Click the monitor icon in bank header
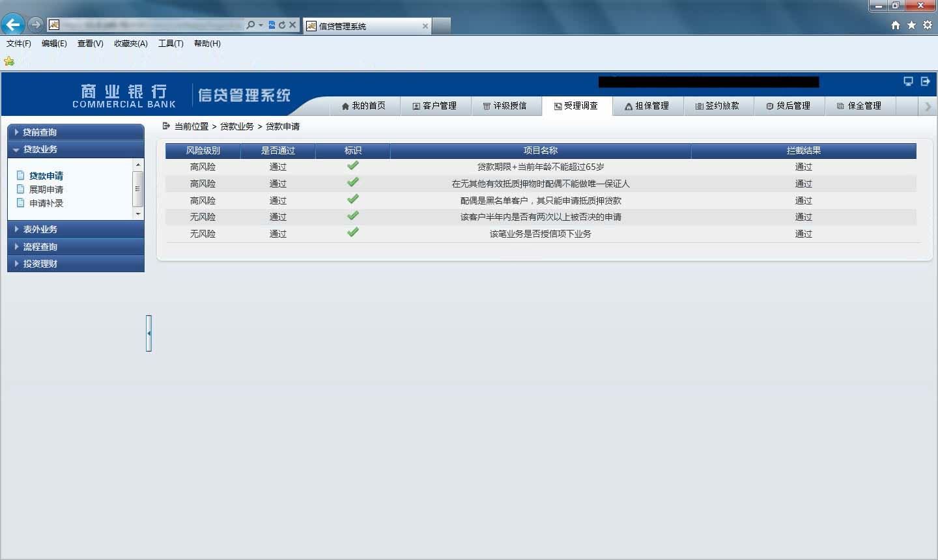The image size is (938, 560). point(908,81)
